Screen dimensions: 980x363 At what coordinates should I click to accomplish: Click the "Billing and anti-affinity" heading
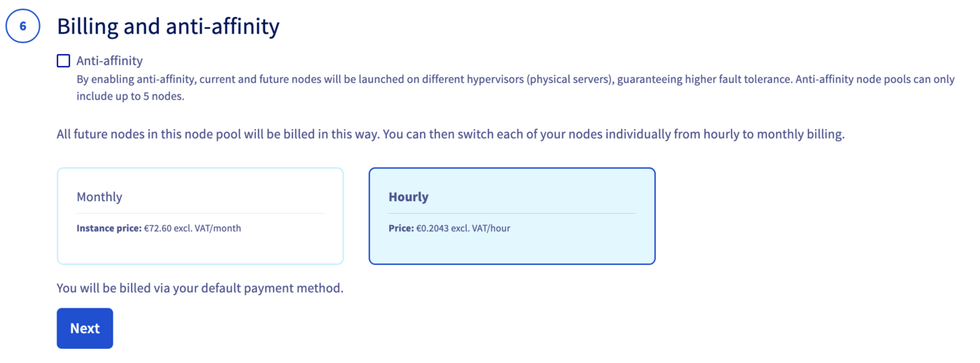click(x=168, y=27)
